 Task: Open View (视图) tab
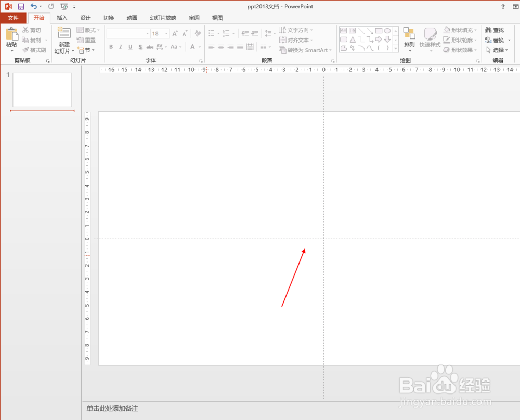(x=217, y=18)
